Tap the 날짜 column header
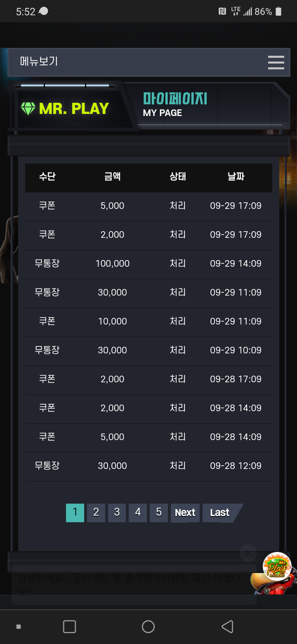 coord(236,177)
